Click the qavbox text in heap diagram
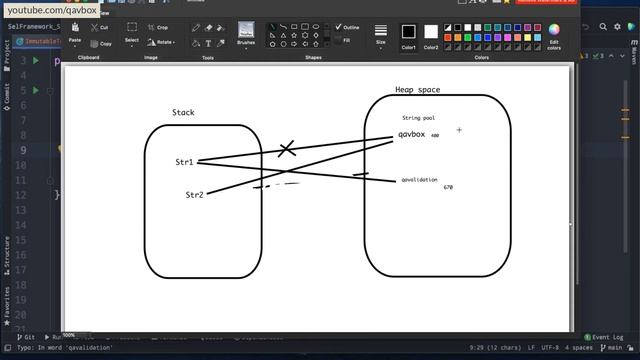 click(411, 134)
